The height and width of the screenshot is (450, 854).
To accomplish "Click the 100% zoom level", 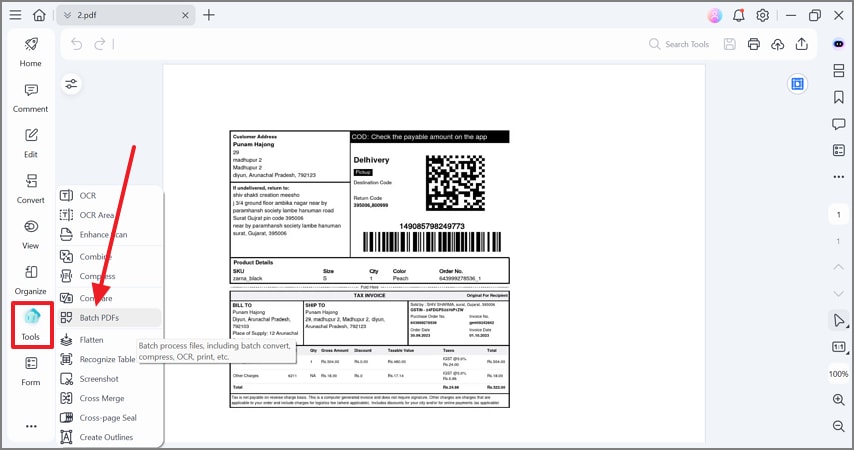I will click(839, 374).
